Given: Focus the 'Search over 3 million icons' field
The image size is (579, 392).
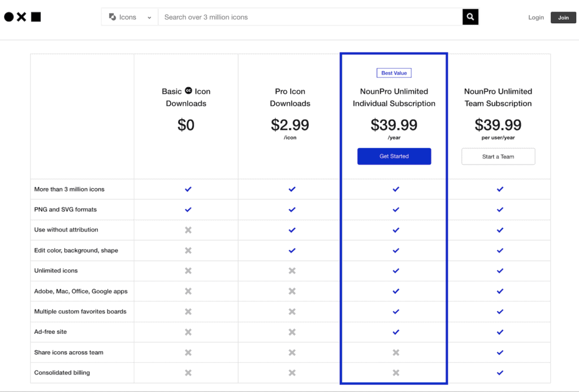Looking at the screenshot, I should pyautogui.click(x=310, y=17).
